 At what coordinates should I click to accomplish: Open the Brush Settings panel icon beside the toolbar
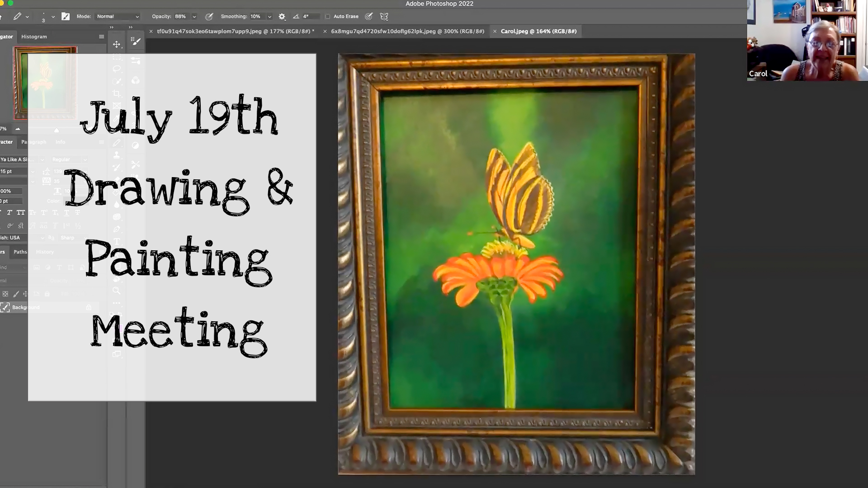136,42
